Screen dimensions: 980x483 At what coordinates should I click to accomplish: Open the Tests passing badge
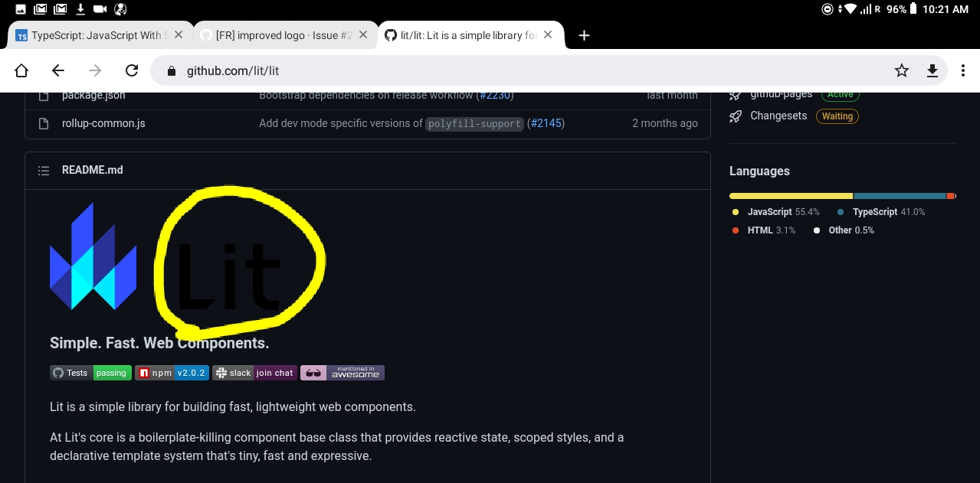90,373
